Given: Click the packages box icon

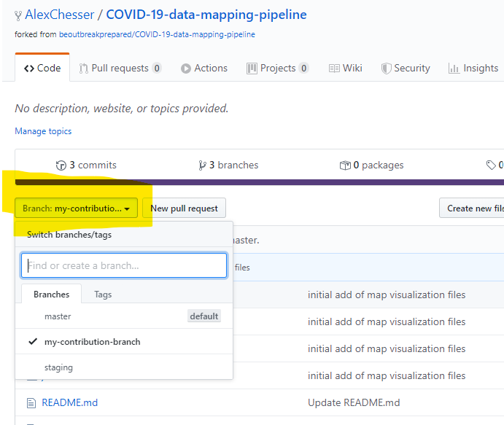Looking at the screenshot, I should pos(345,165).
